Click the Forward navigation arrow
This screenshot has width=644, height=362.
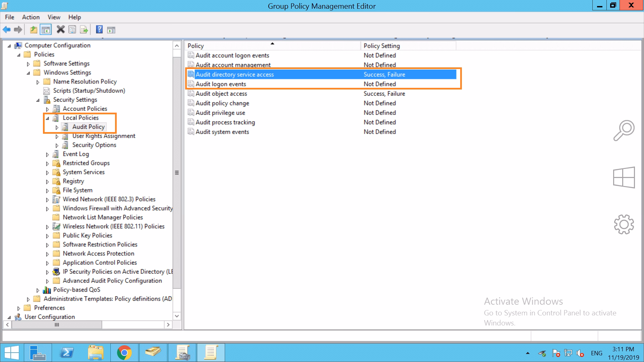coord(18,29)
